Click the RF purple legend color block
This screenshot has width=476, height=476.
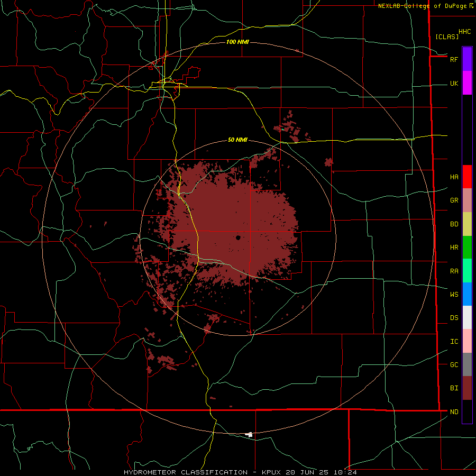click(467, 59)
